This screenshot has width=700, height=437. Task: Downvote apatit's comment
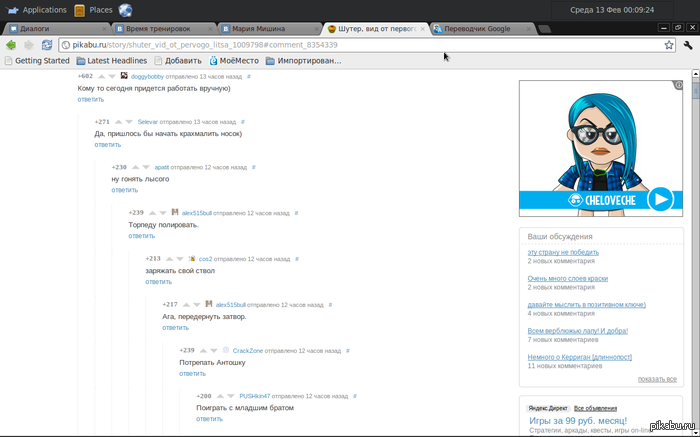pyautogui.click(x=146, y=167)
